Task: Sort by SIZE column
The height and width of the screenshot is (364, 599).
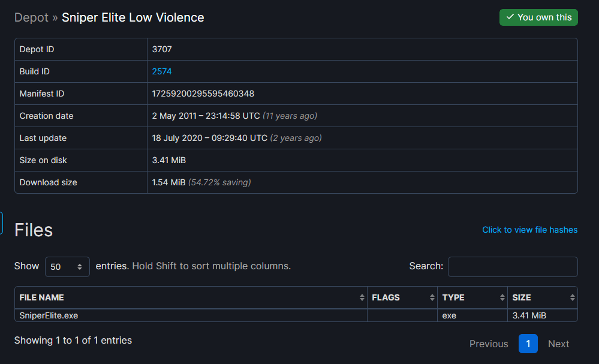Action: pos(543,297)
